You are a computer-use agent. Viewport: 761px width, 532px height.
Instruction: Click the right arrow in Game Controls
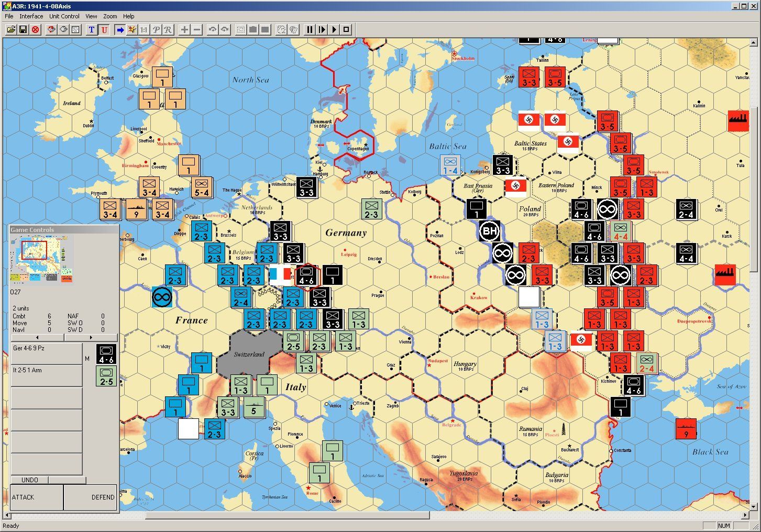[91, 337]
